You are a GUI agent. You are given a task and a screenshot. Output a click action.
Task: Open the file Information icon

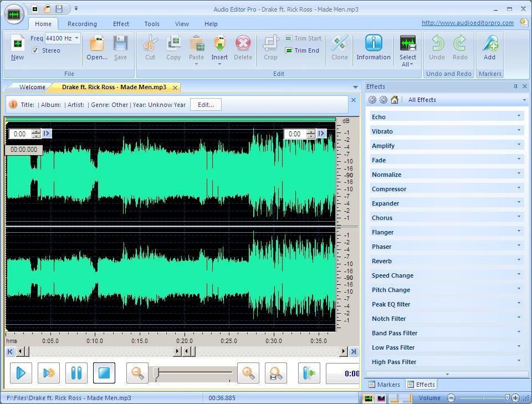coord(374,48)
